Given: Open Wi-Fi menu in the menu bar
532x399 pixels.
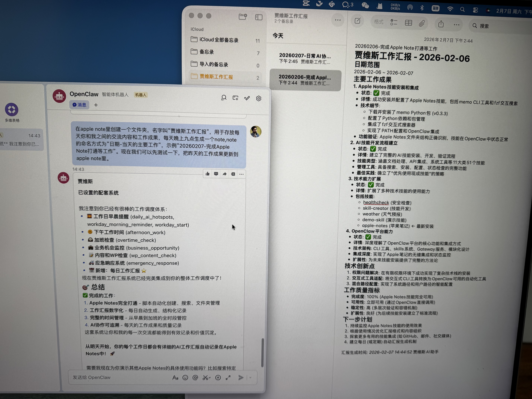Looking at the screenshot, I should [x=450, y=9].
